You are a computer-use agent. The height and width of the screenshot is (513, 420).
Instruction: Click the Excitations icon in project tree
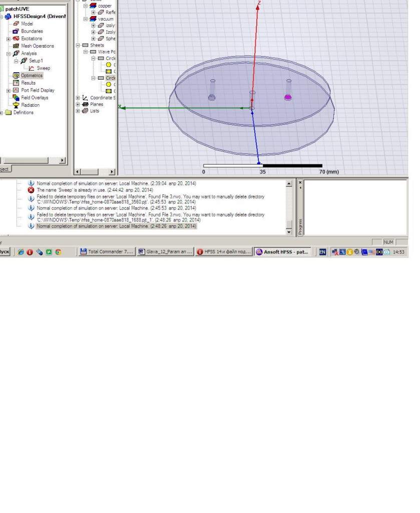pos(16,39)
